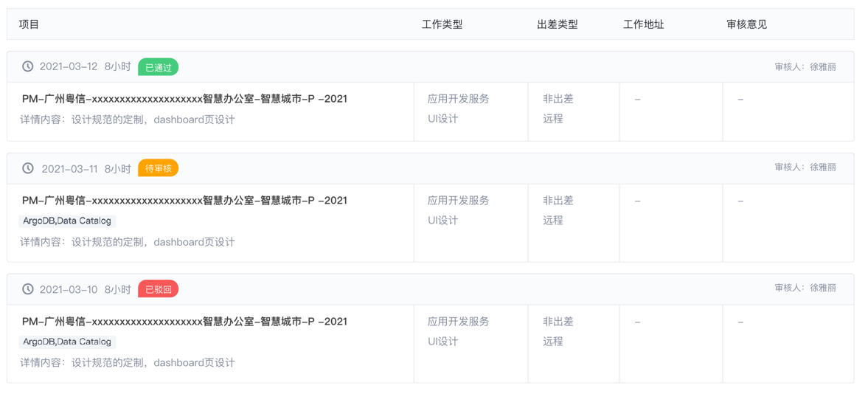
Task: Click the red 已驳回 status badge
Action: pos(158,289)
